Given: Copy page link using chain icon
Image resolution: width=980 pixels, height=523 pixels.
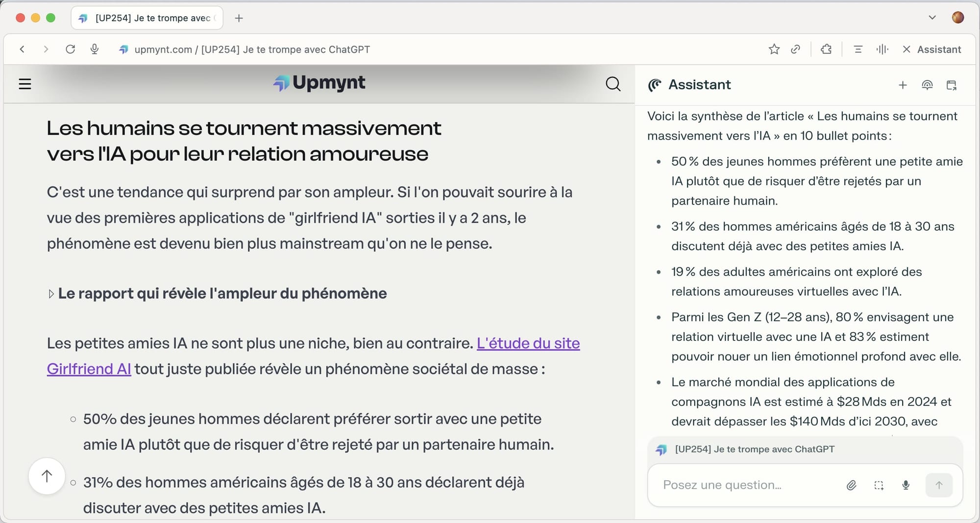Looking at the screenshot, I should [x=795, y=49].
